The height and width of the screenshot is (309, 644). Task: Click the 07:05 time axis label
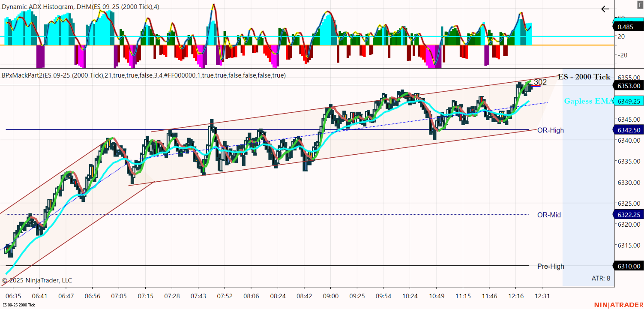119,296
